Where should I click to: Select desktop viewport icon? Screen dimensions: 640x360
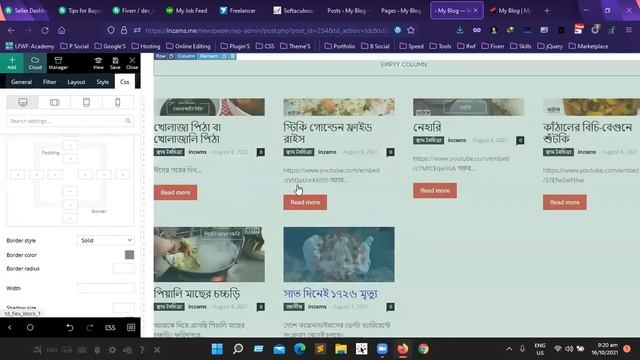(23, 102)
